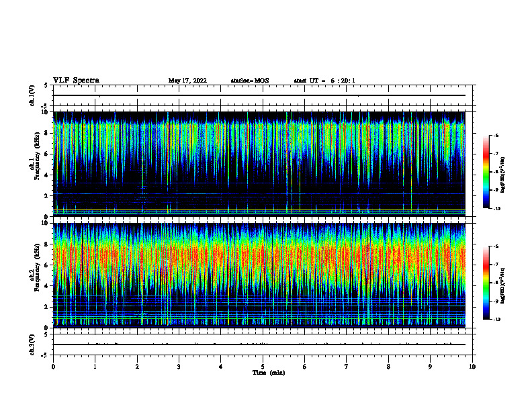Click the time axis tick label '10'
Viewport: 532px width, 411px height.
coord(472,367)
